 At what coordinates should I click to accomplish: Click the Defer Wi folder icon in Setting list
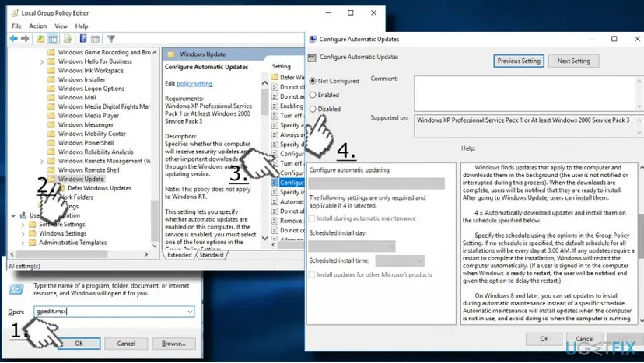point(275,77)
